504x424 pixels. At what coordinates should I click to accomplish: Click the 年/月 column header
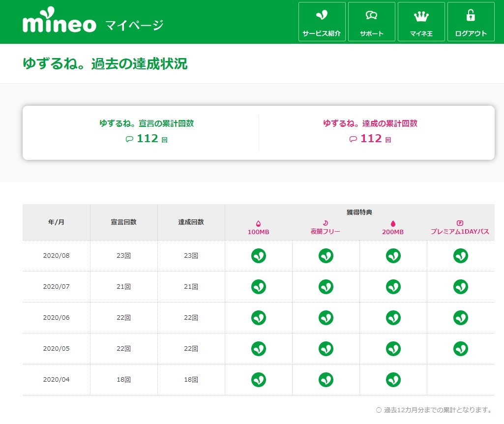click(x=56, y=222)
